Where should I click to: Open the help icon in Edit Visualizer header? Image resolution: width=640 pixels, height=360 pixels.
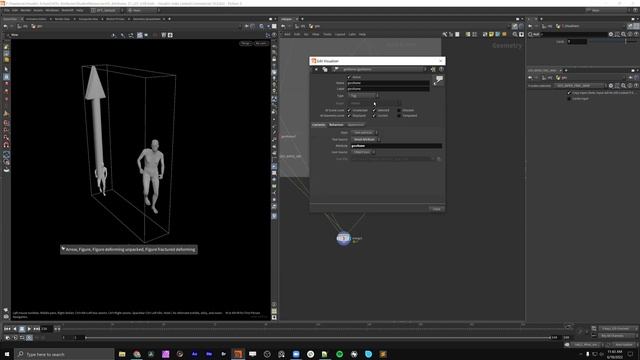(441, 69)
